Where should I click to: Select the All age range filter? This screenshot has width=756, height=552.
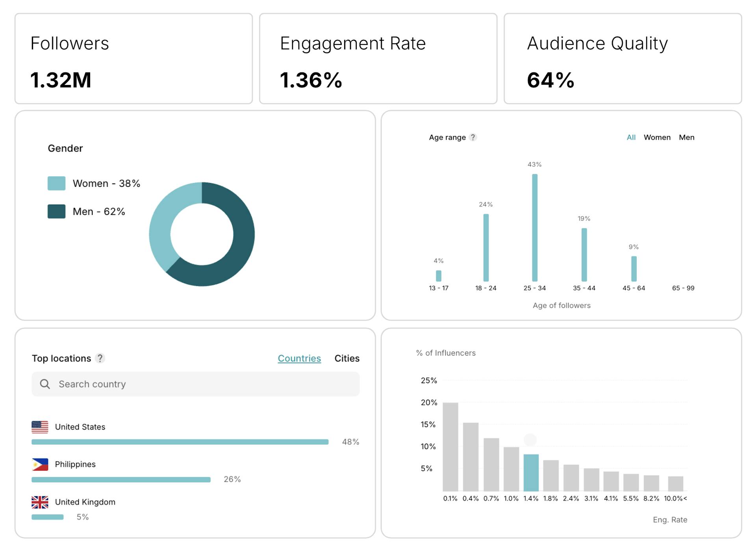click(x=631, y=137)
